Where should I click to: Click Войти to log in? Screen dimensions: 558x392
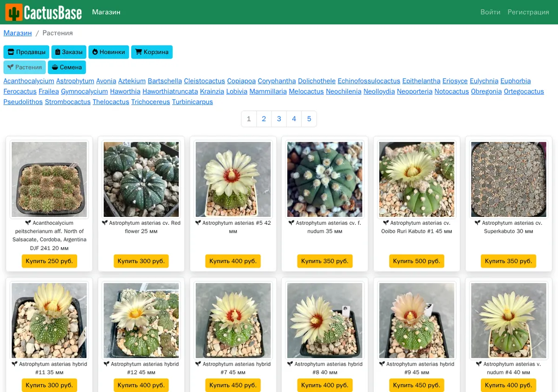coord(490,12)
